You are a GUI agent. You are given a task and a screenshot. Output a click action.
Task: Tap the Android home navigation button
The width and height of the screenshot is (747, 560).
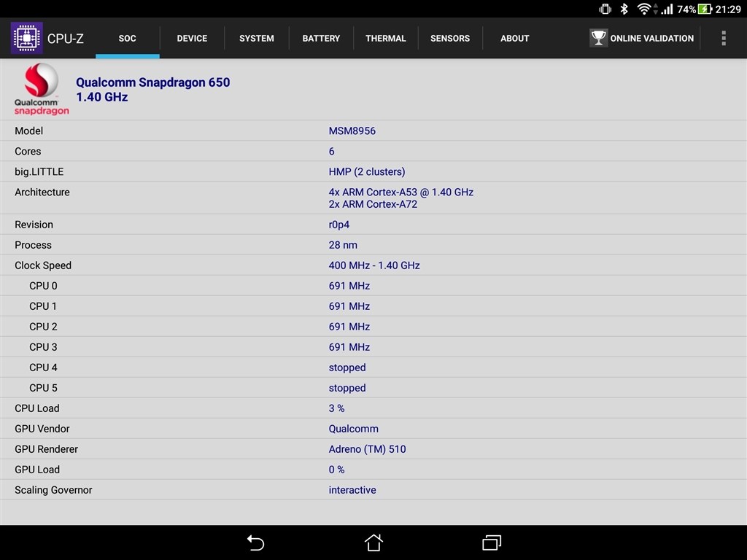click(373, 542)
